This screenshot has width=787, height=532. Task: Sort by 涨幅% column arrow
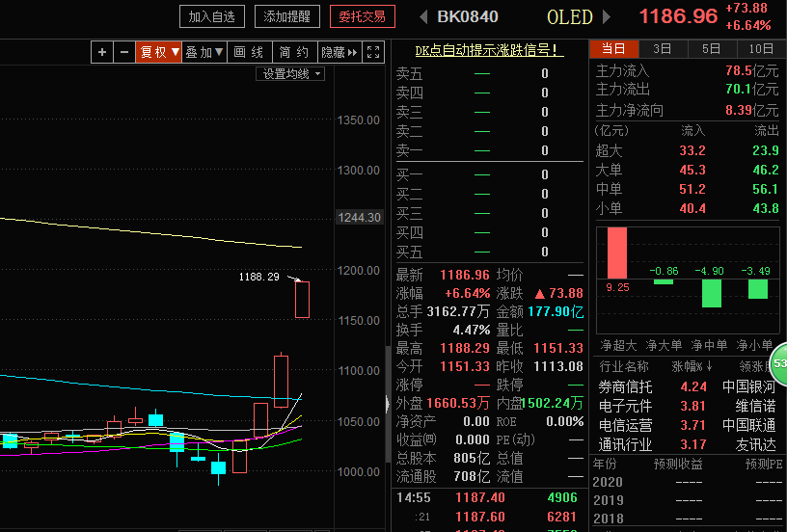[x=709, y=366]
